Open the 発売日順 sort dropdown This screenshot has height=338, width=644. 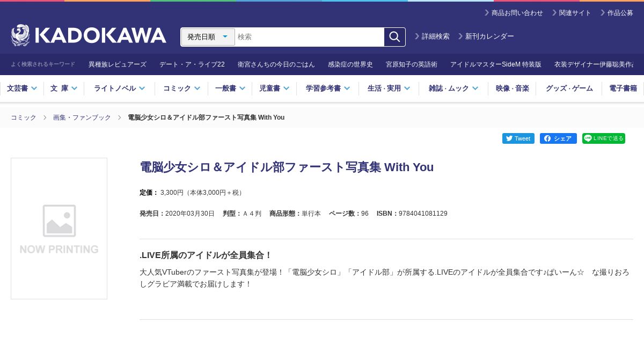208,37
